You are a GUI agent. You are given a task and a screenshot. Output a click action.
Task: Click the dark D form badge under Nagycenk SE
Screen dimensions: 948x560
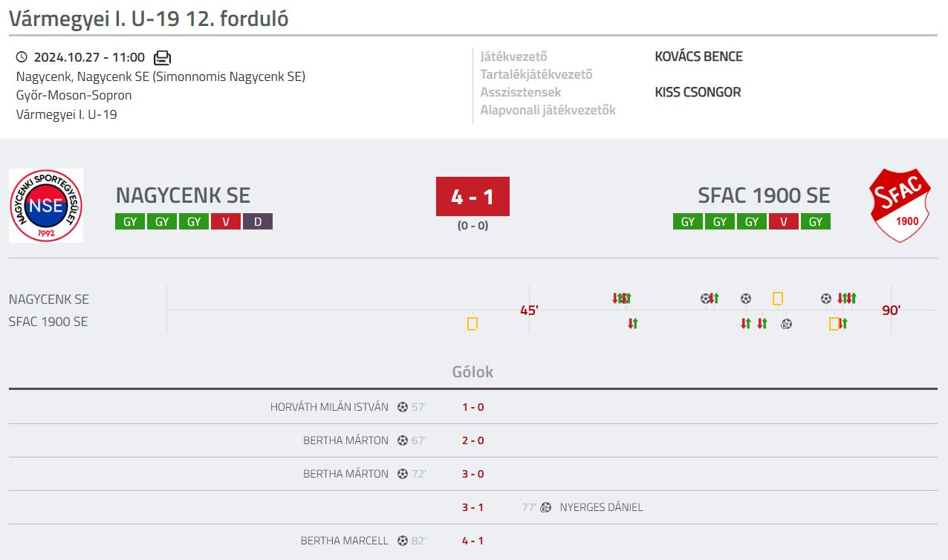pyautogui.click(x=258, y=221)
